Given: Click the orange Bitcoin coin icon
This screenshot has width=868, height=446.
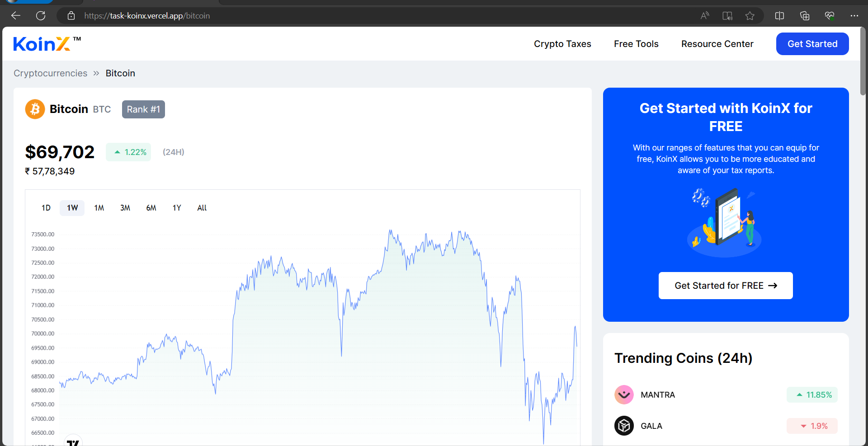Looking at the screenshot, I should 35,109.
